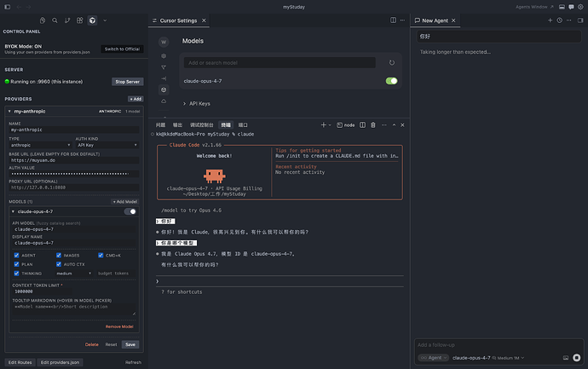Open the 输出 panel tab
Viewport: 588px width, 369px height.
177,125
